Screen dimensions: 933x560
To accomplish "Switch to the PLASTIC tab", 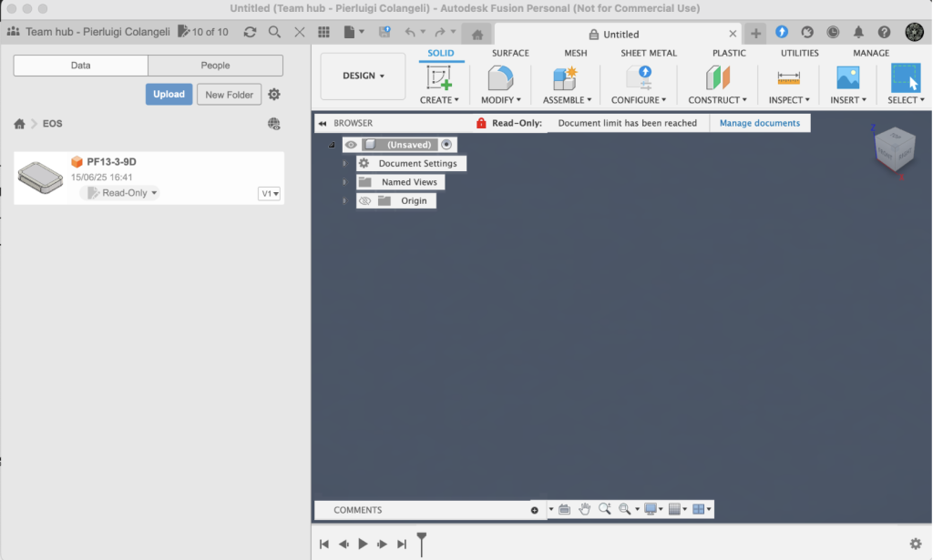I will point(729,53).
